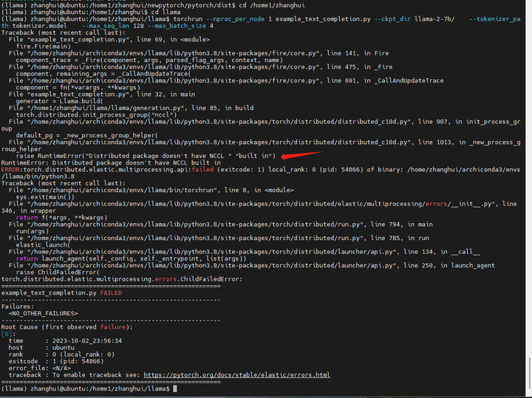The height and width of the screenshot is (398, 532).
Task: Click the 'llama-2-7b/' checkpoint path argument
Action: (x=434, y=19)
